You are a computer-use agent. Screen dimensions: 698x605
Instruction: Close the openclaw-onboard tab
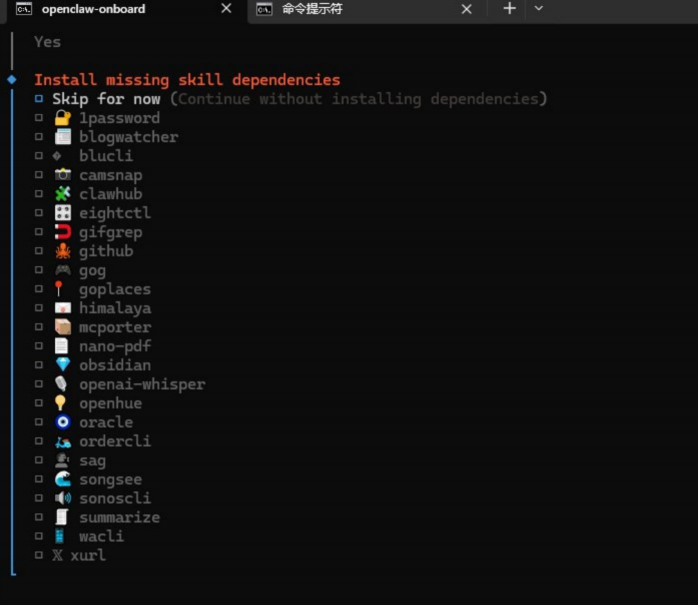tap(226, 9)
